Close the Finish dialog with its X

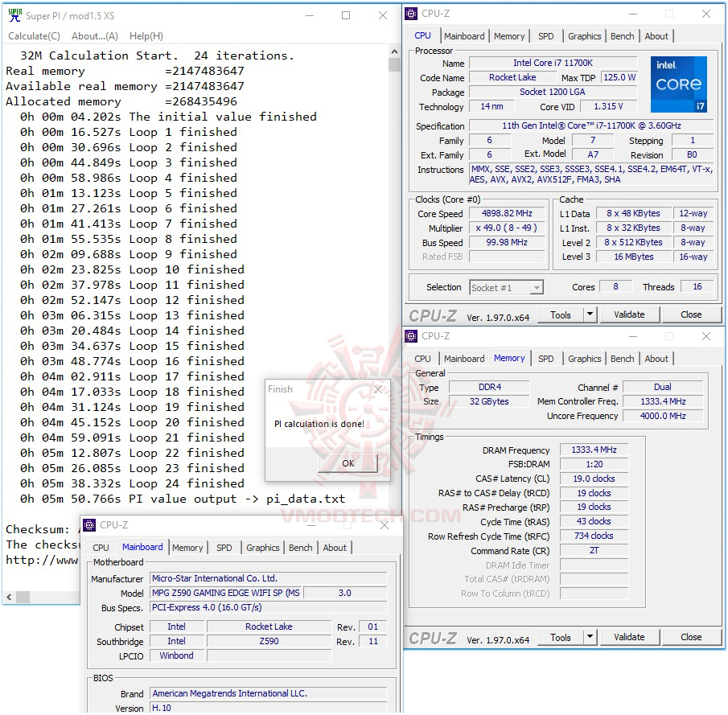click(378, 389)
